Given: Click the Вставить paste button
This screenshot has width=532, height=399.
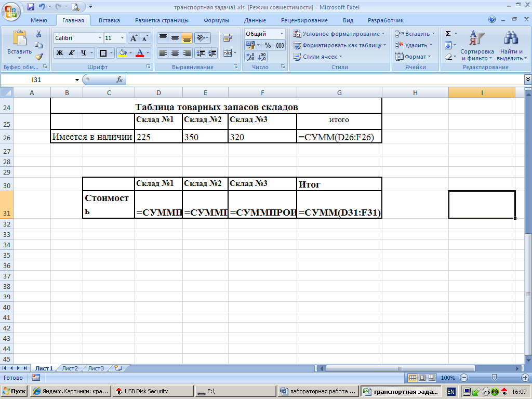Looking at the screenshot, I should coord(19,44).
